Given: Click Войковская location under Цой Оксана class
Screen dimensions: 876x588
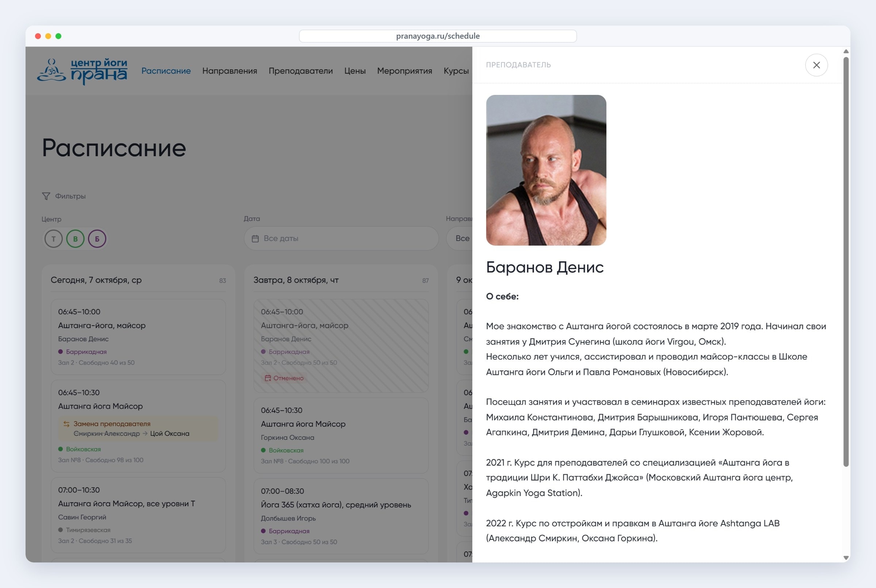Looking at the screenshot, I should [x=83, y=449].
